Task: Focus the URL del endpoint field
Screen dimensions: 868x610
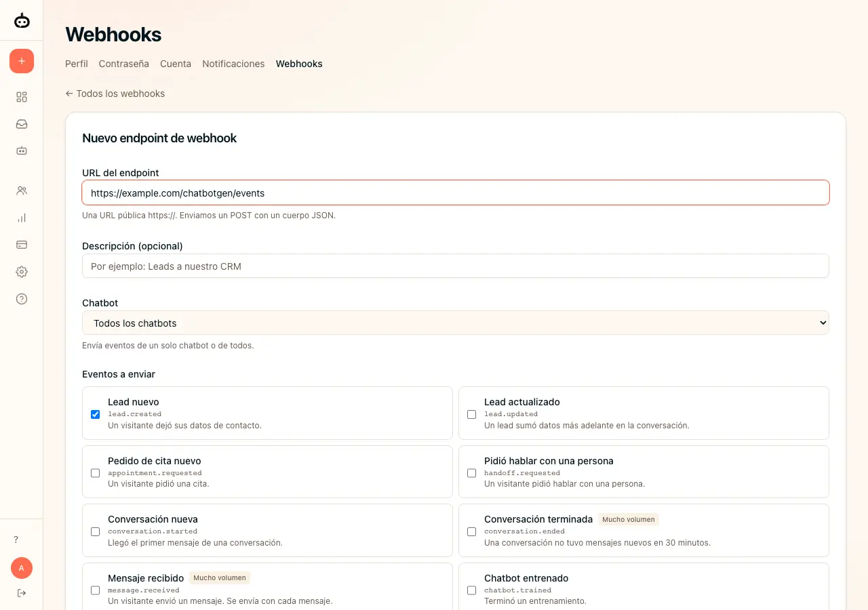Action: [x=456, y=192]
